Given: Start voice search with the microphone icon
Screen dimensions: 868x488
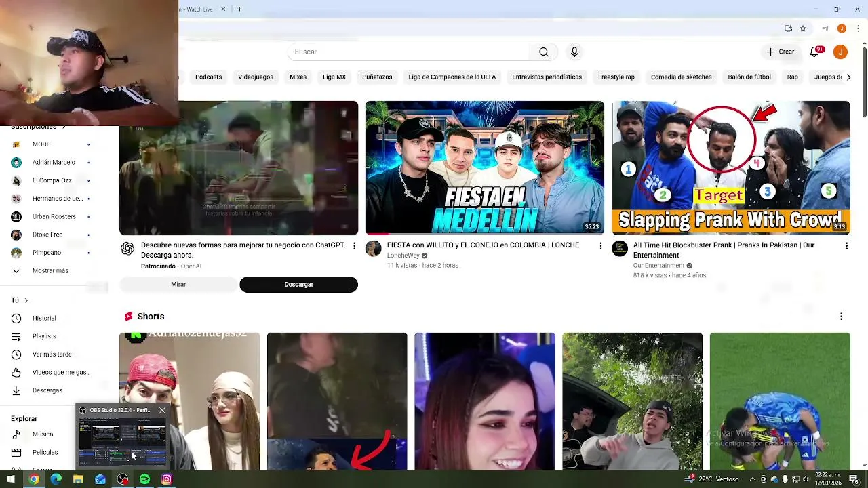Looking at the screenshot, I should click(x=574, y=52).
